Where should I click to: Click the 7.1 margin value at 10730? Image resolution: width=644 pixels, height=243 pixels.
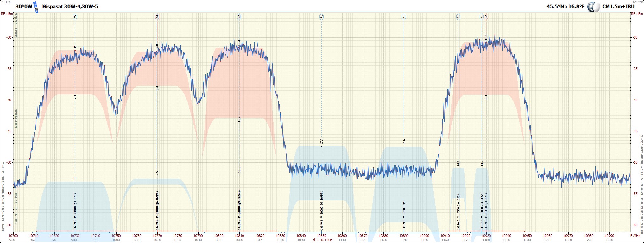pos(75,97)
